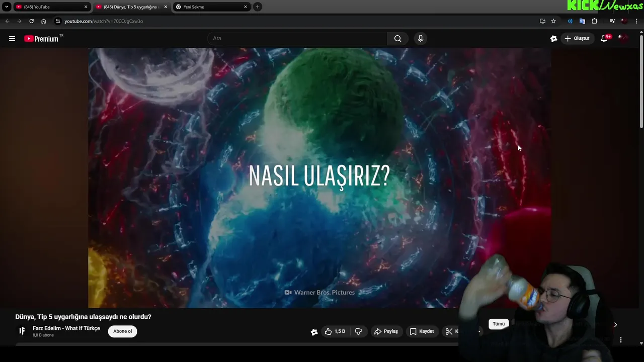Viewport: 644px width, 362px height.
Task: Close the (845) YouTube tab
Action: [x=86, y=7]
